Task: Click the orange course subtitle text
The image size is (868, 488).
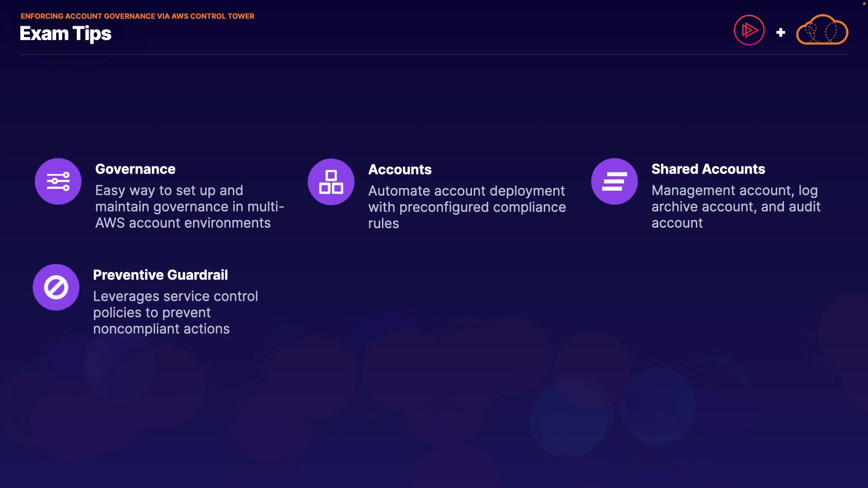Action: [x=137, y=16]
